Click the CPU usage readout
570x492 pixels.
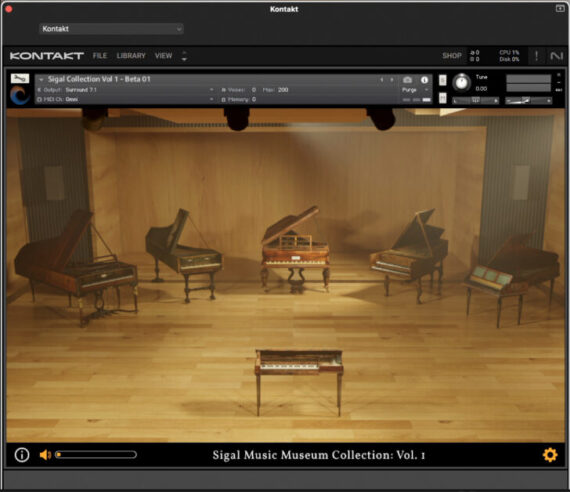click(509, 52)
